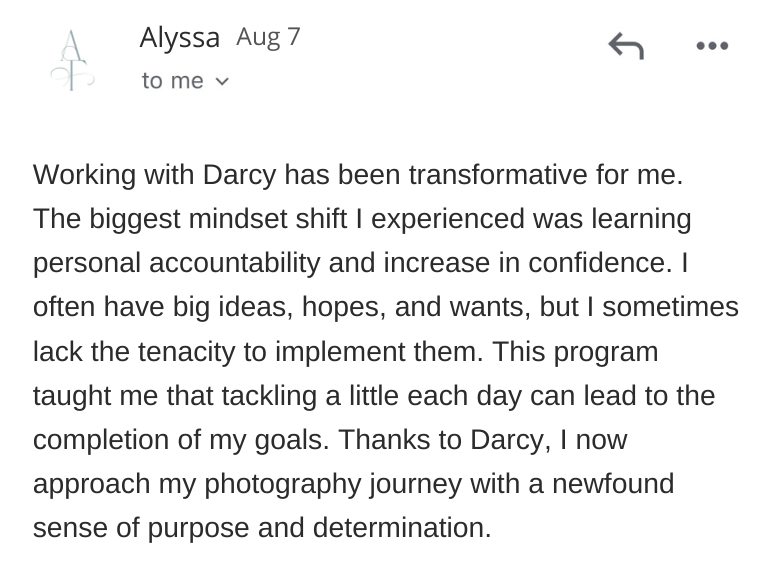Click the "to me" recipient text

click(x=173, y=81)
